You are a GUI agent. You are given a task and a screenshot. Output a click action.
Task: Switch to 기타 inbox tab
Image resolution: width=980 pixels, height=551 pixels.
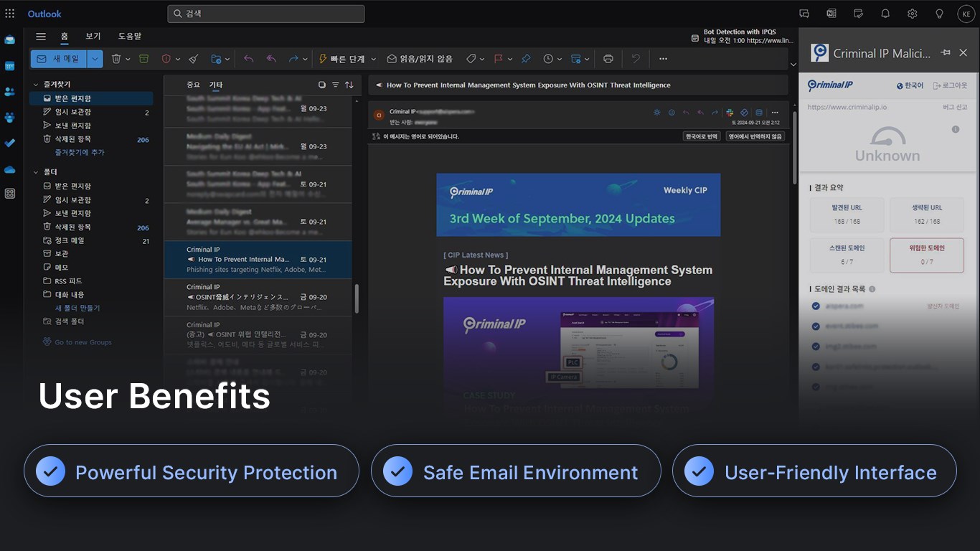coord(216,85)
